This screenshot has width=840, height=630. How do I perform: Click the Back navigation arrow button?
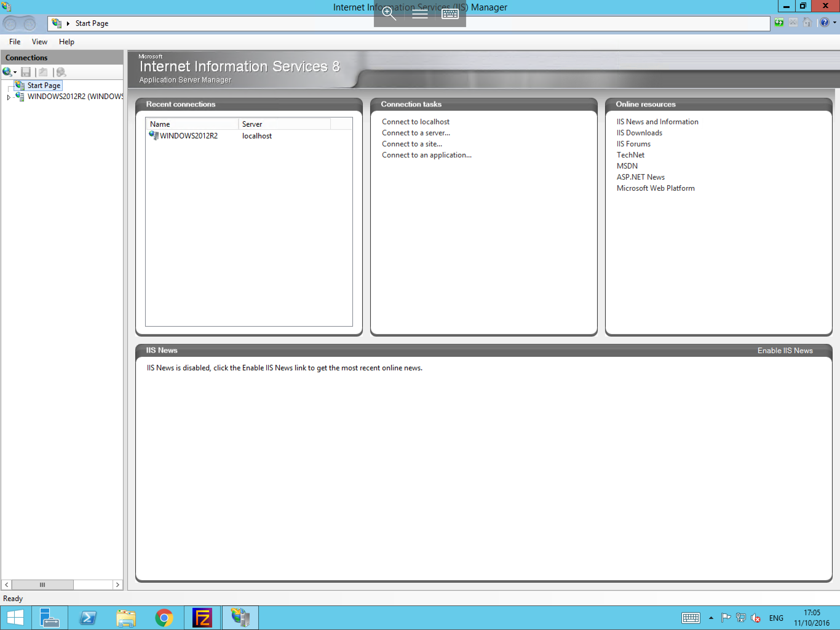point(11,24)
